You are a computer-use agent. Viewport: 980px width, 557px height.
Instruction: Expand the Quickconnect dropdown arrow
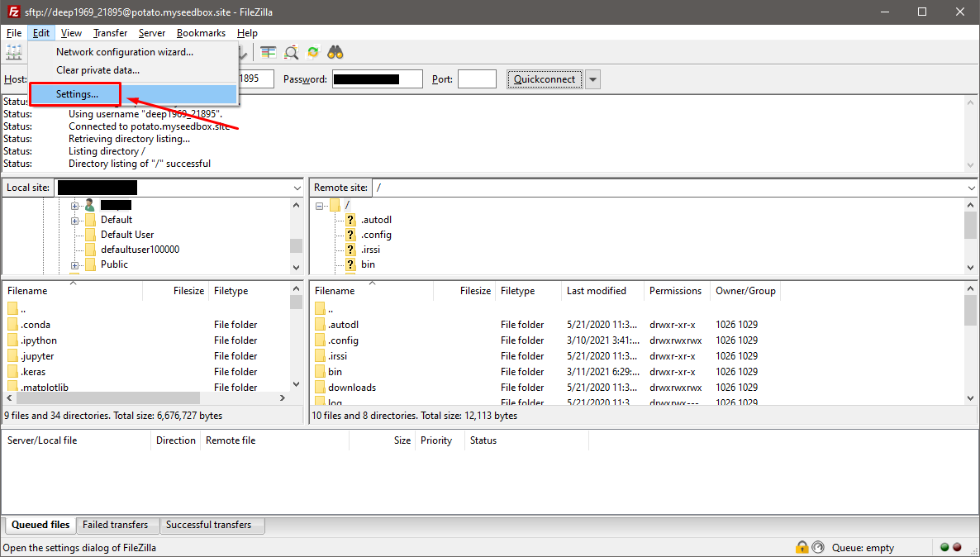click(x=592, y=79)
